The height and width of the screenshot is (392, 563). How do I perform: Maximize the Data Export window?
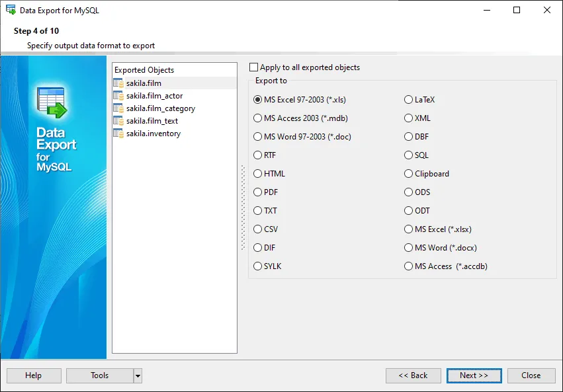coord(517,10)
